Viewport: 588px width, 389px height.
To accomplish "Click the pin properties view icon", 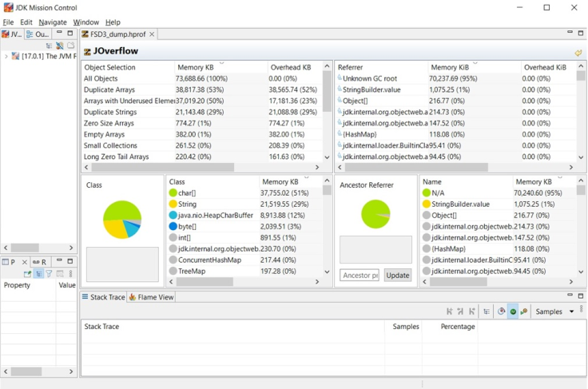I will tap(27, 274).
